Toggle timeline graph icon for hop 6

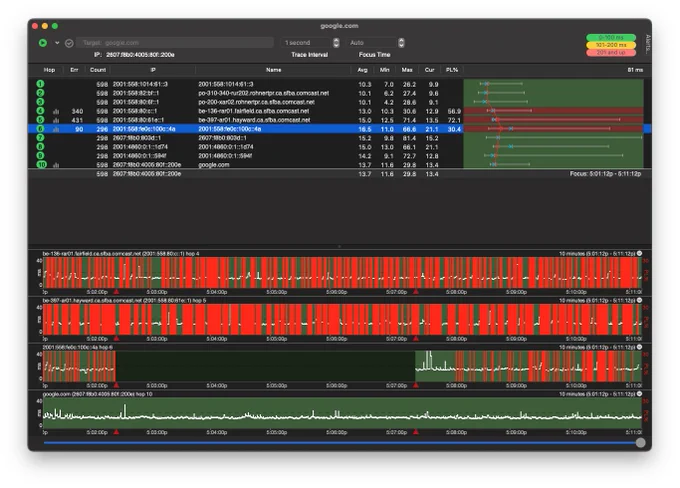(x=56, y=129)
